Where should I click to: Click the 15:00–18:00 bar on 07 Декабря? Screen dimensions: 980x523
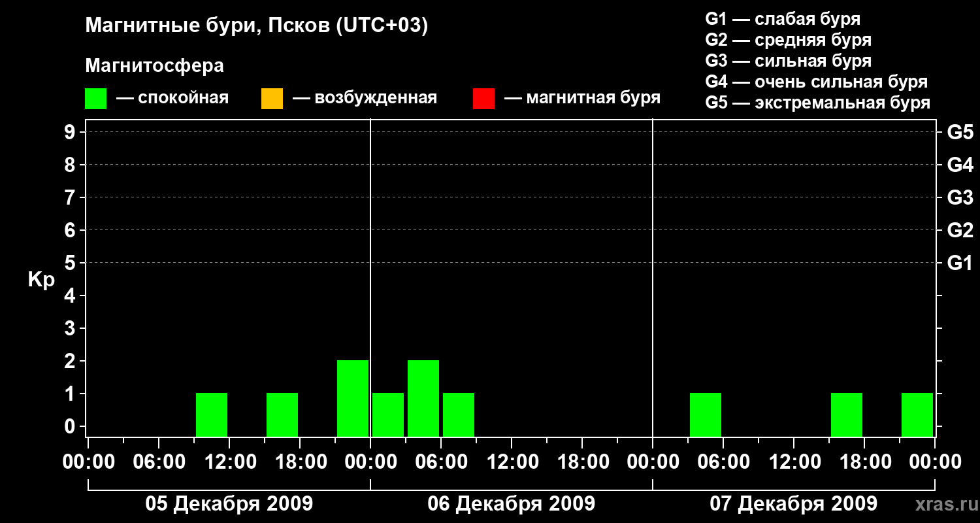click(x=847, y=414)
